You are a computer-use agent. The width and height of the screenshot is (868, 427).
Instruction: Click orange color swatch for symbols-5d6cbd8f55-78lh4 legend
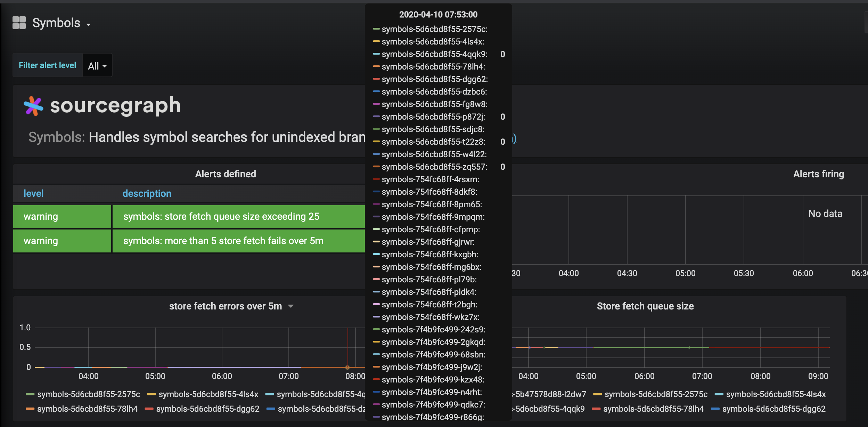click(30, 409)
